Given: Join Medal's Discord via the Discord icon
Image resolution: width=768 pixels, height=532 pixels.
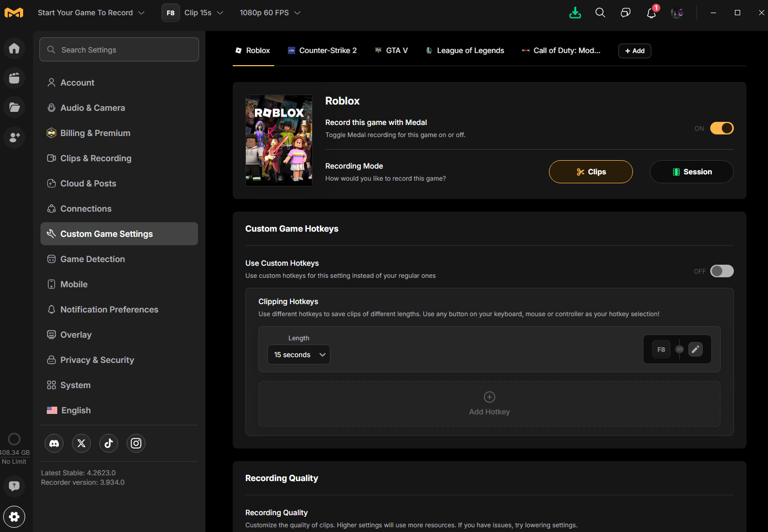Looking at the screenshot, I should 54,443.
